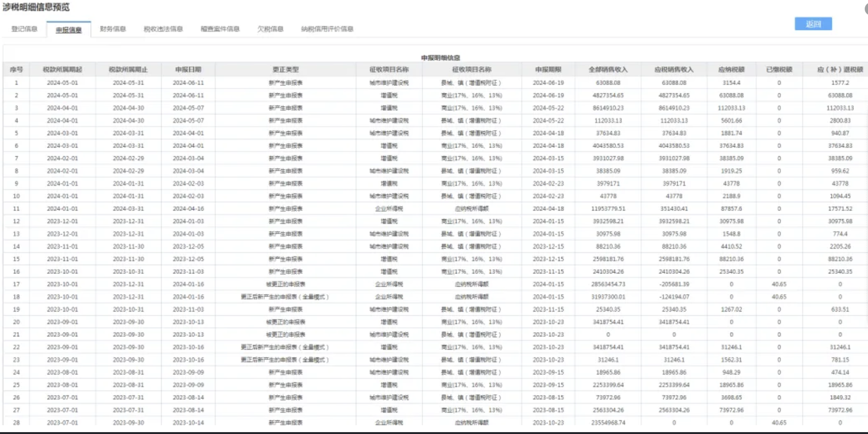Go to the 税收违法信息 tab
The height and width of the screenshot is (434, 868).
[163, 29]
